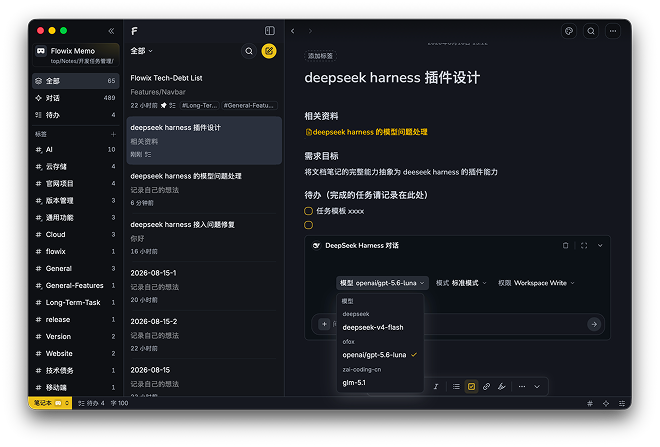Filter by the Website tag
The height and width of the screenshot is (447, 660).
76,354
